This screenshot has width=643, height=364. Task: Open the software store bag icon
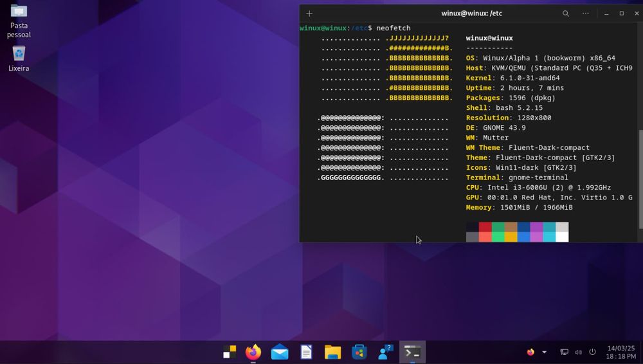point(359,352)
